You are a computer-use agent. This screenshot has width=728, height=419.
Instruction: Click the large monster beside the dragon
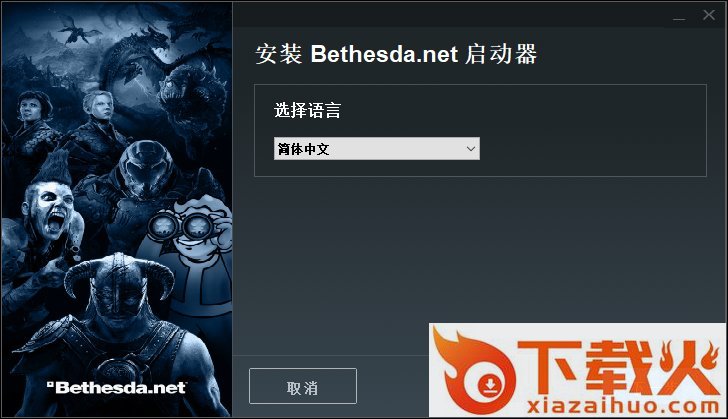190,100
